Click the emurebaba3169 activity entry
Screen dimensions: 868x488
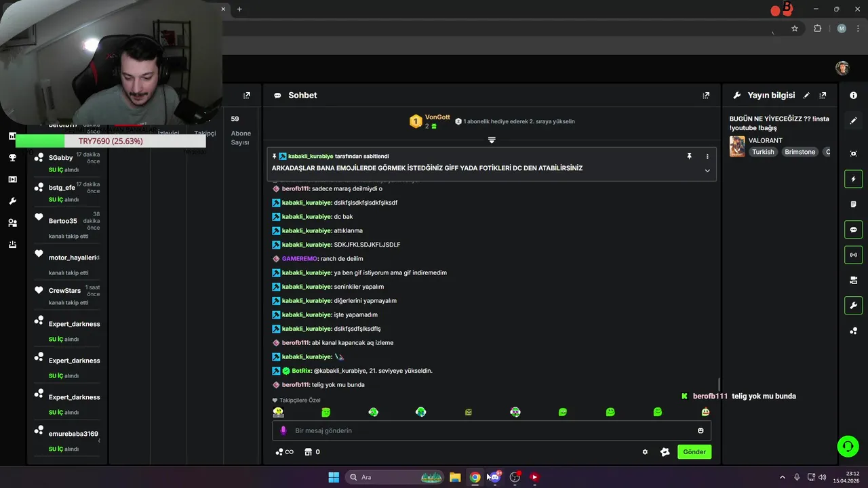[67, 439]
